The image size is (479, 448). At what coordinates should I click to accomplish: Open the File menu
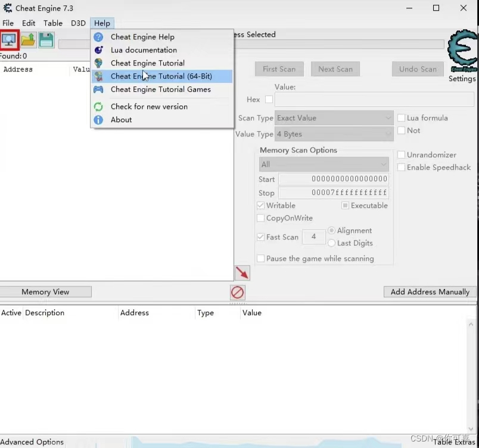[x=8, y=23]
